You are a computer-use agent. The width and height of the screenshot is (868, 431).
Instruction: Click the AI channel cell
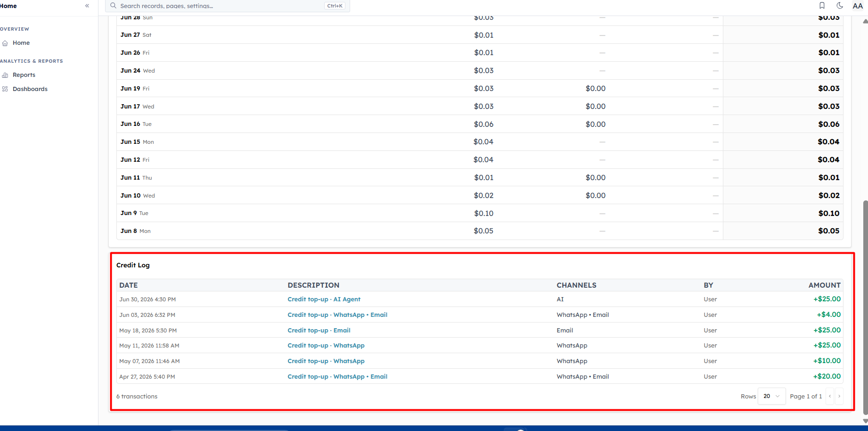560,299
